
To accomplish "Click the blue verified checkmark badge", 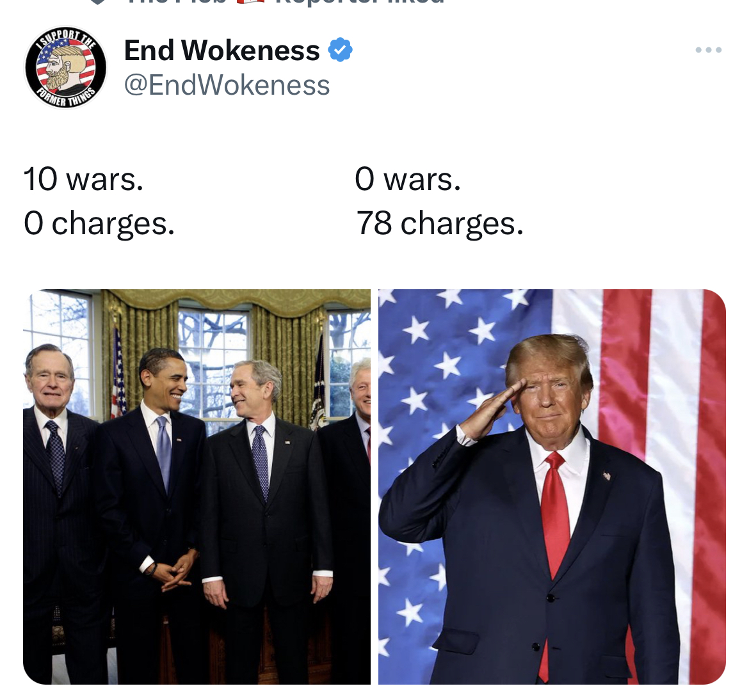I will click(340, 50).
